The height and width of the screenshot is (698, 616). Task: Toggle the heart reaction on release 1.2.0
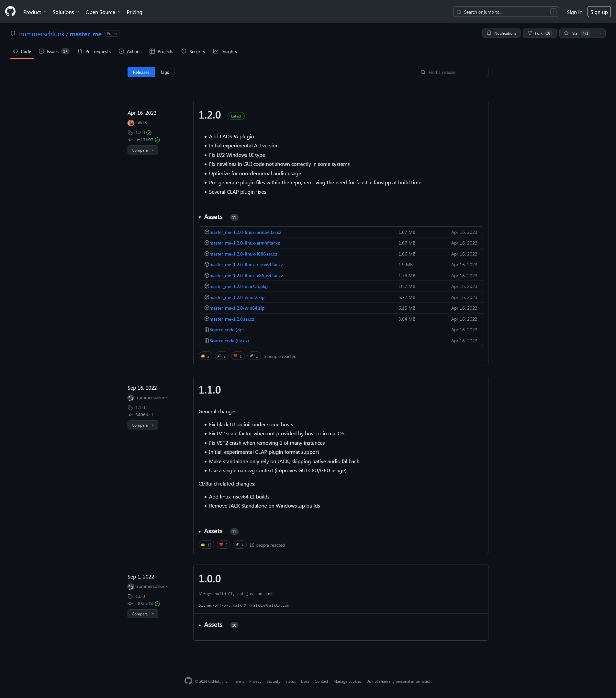pyautogui.click(x=238, y=356)
